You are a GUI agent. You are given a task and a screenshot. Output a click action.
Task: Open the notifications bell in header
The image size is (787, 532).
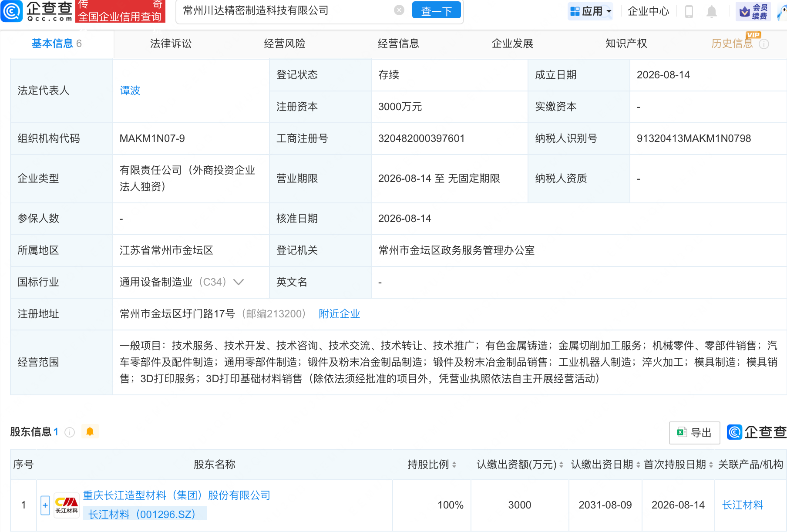click(712, 11)
